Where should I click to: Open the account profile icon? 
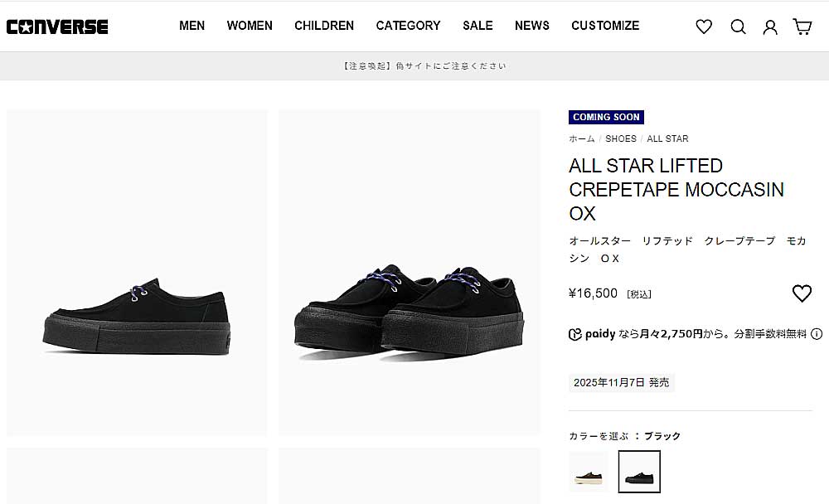[770, 27]
